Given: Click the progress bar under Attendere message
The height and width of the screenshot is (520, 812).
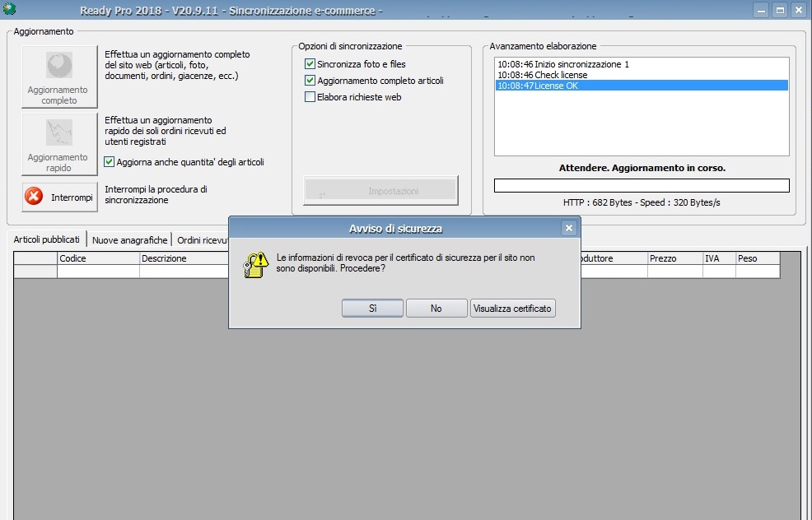Looking at the screenshot, I should [642, 185].
